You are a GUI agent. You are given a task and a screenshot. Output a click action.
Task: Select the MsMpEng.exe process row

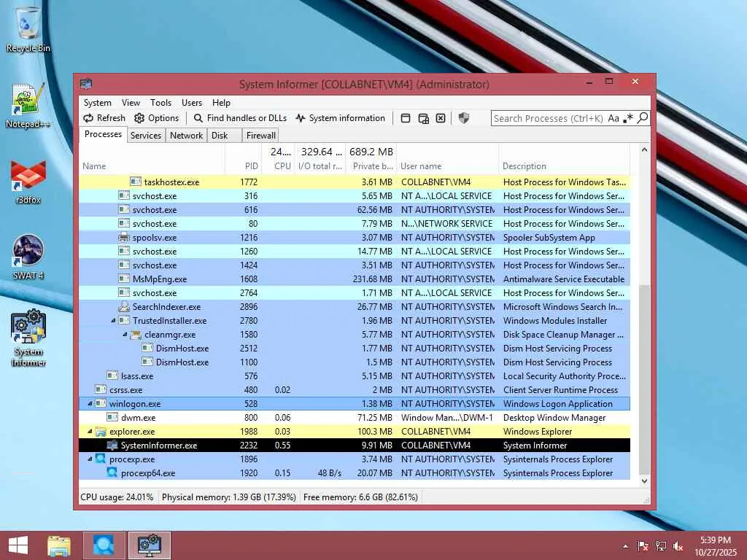(x=355, y=279)
